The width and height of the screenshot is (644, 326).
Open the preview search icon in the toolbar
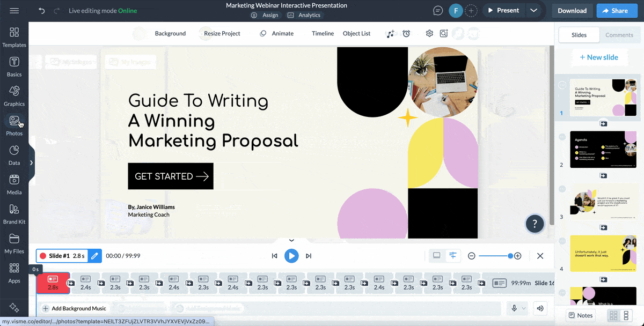tap(444, 33)
